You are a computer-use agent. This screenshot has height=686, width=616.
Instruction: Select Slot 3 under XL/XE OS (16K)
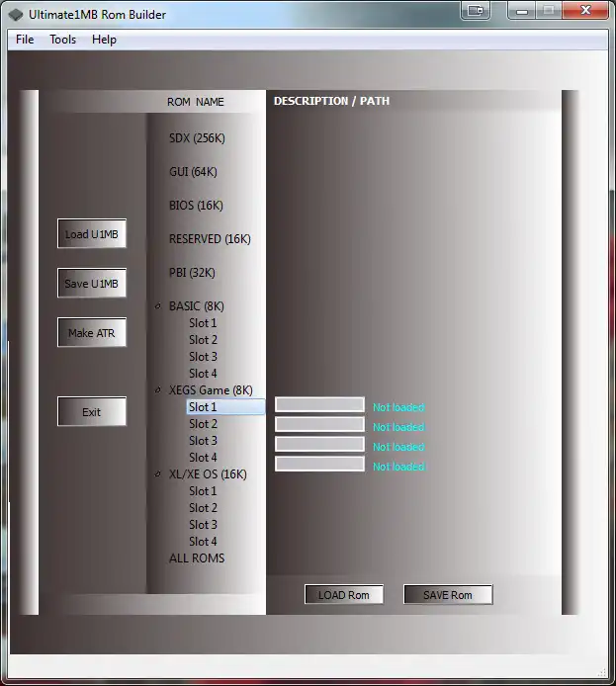(x=203, y=524)
